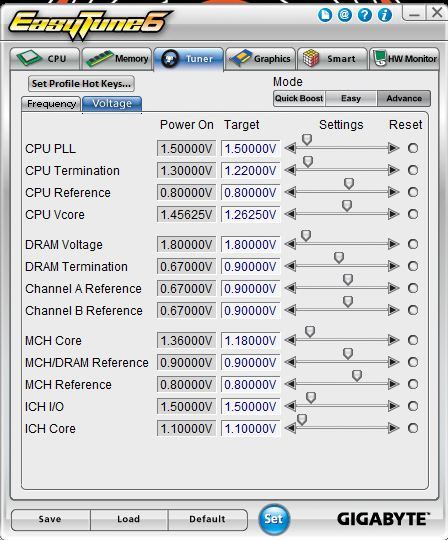Decrease Channel B Reference with left arrow

tap(291, 310)
